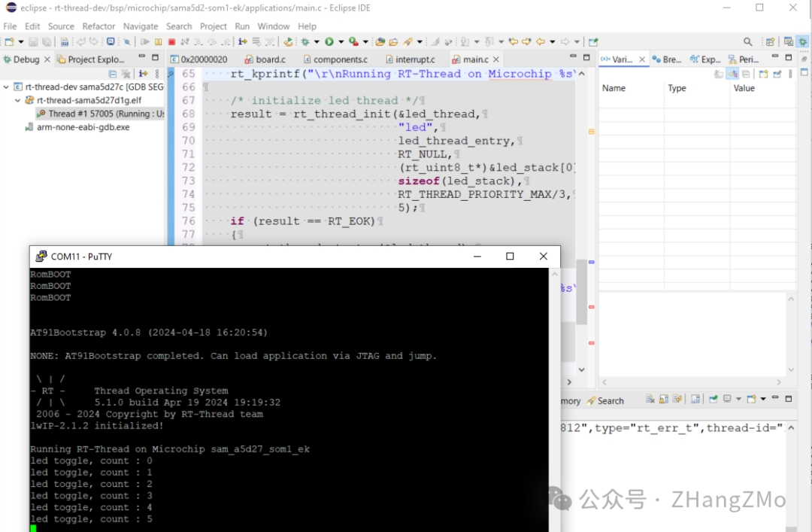
Task: Toggle Pin Console in bottom panel
Action: point(713,399)
